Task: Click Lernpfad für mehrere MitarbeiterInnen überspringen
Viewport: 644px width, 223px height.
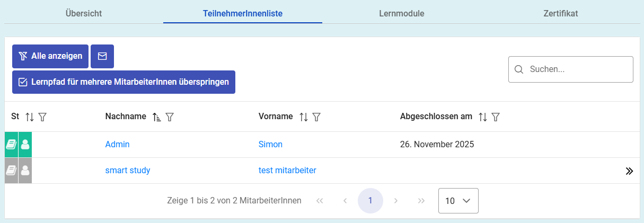Action: (123, 82)
